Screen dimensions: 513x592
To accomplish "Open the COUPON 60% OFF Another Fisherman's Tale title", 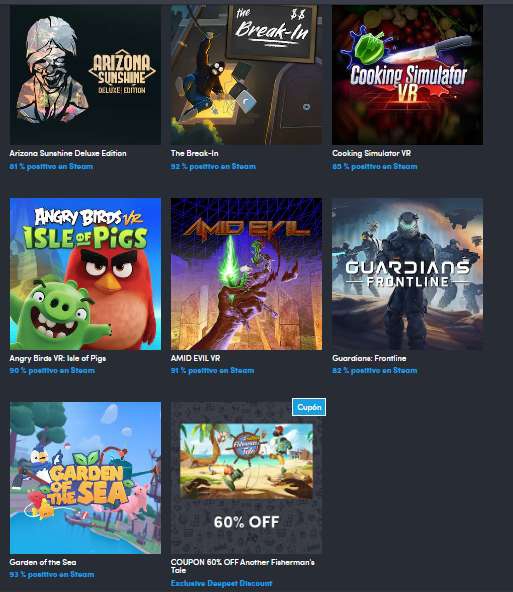I will pos(243,566).
